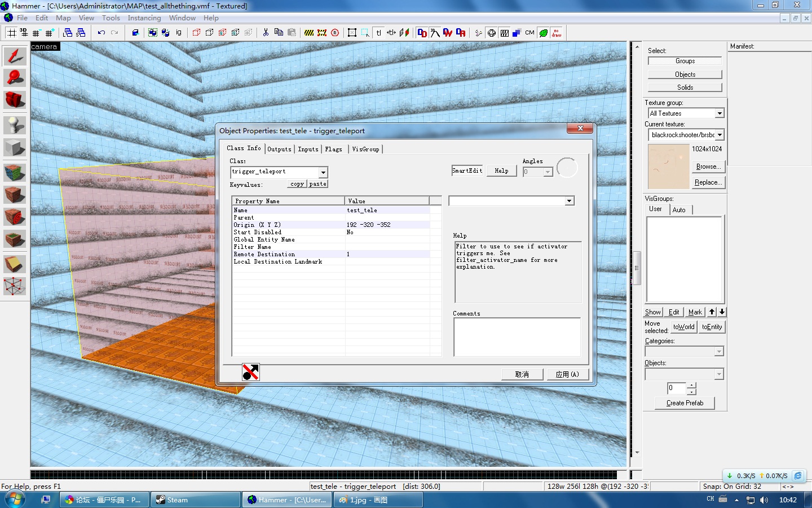Switch to the Inputs tab
The width and height of the screenshot is (812, 508).
[x=308, y=150]
